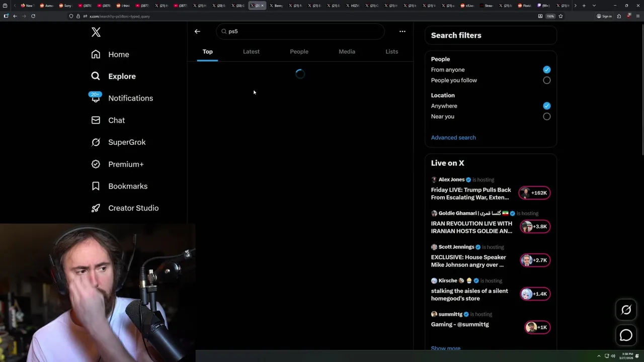Screen dimensions: 644x362
Task: Click the back arrow beside search box
Action: tap(197, 31)
